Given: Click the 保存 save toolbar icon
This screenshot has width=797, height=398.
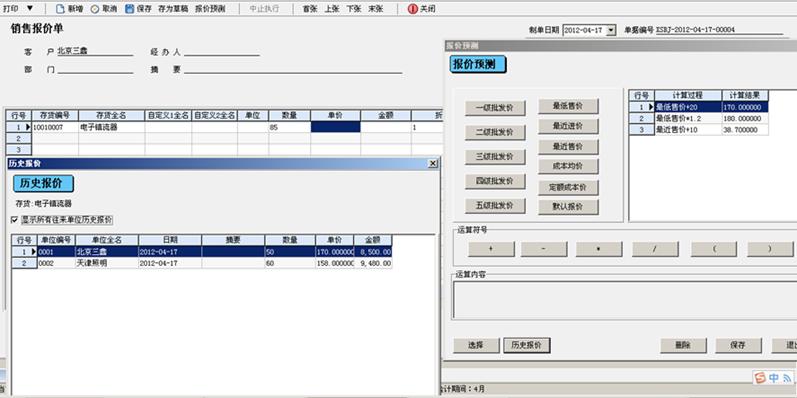Looking at the screenshot, I should point(130,9).
